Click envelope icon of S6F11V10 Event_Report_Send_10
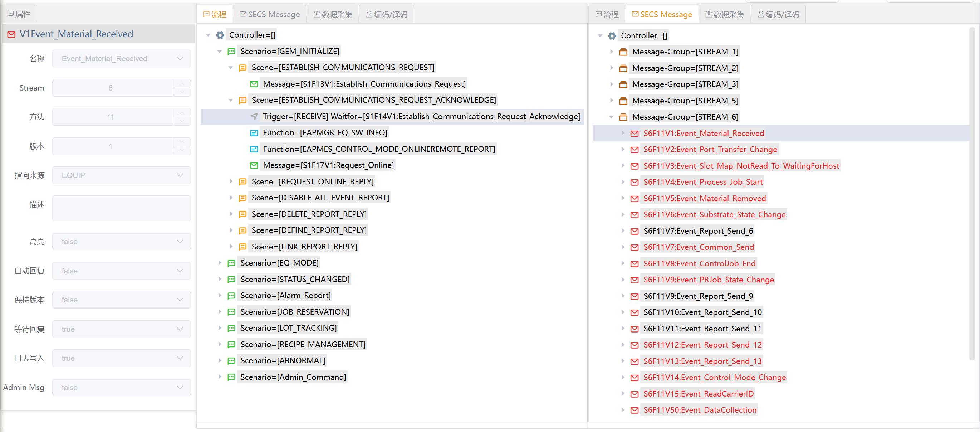980x432 pixels. pos(634,312)
